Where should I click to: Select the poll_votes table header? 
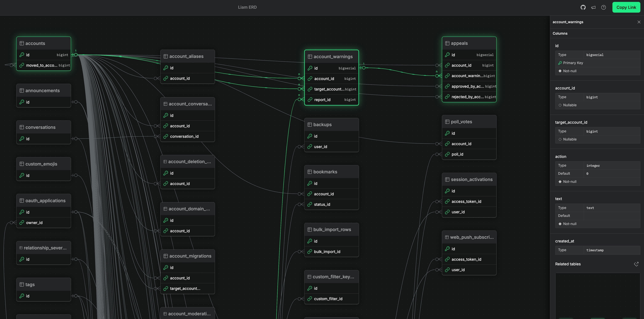pos(469,122)
